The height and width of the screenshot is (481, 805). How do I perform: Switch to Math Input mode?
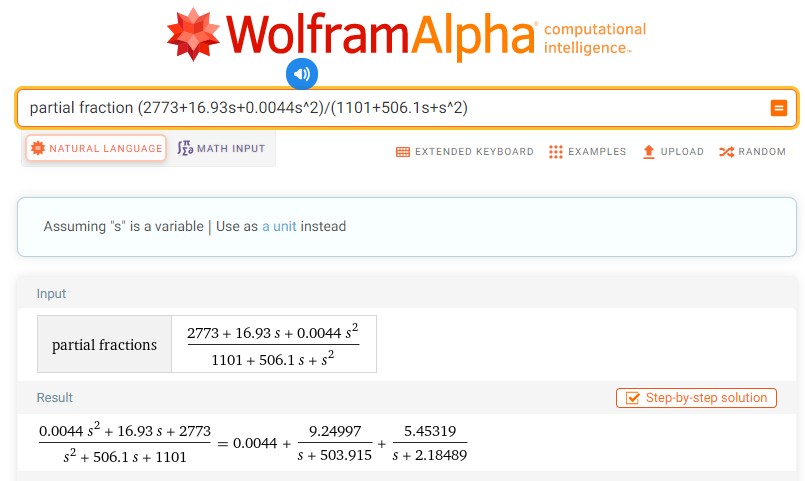(221, 149)
